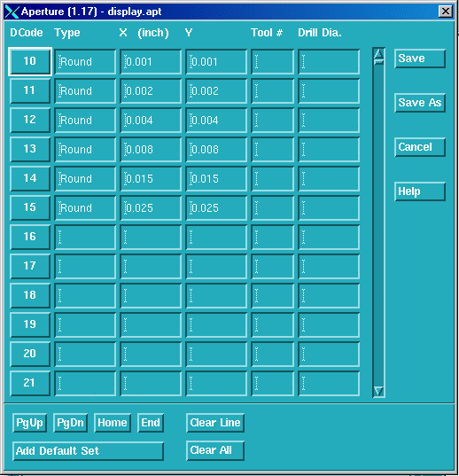
Task: Open Help for the aperture editor
Action: click(420, 191)
